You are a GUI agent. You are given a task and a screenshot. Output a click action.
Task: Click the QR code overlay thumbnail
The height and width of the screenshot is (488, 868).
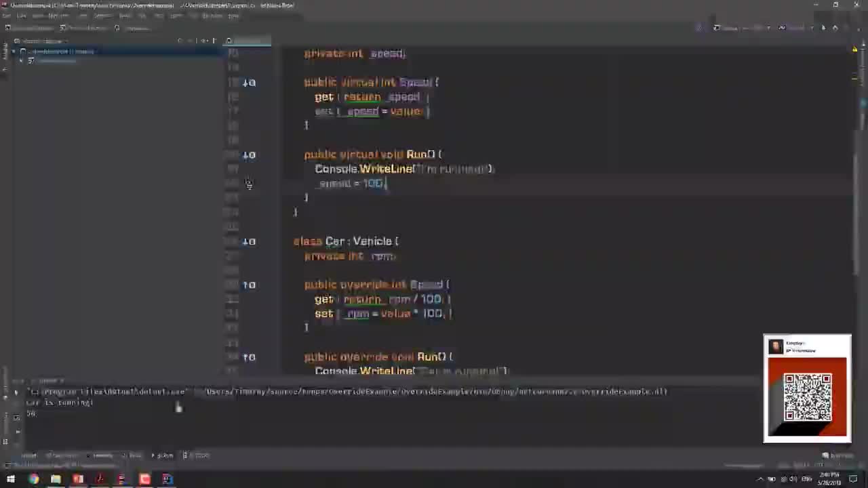point(807,388)
